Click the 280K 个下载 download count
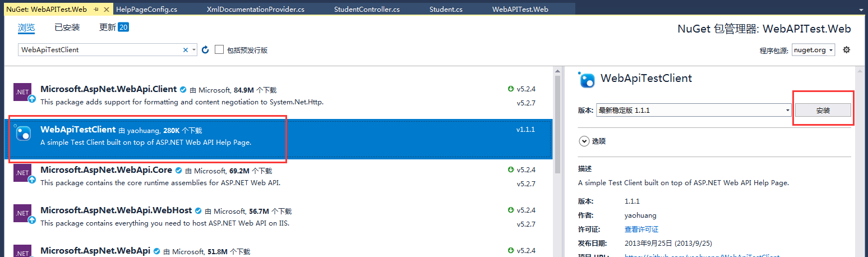The image size is (868, 257). point(183,130)
